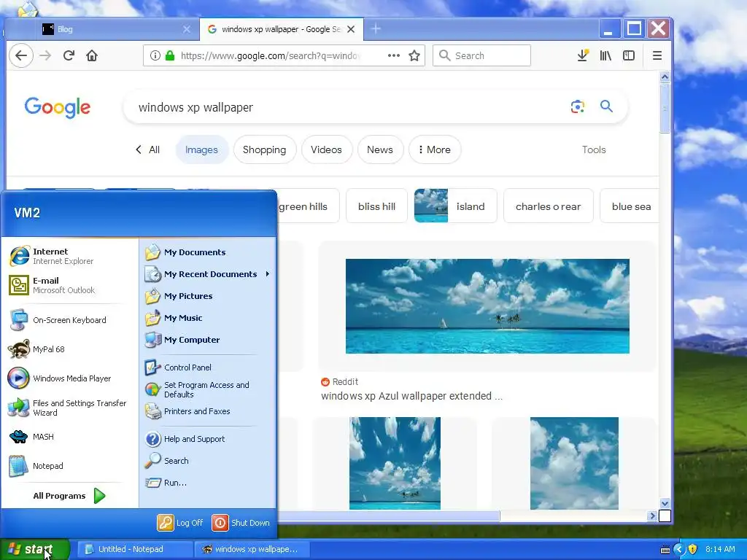Select Videos search filter
Screen dimensions: 747x560
[x=326, y=149]
